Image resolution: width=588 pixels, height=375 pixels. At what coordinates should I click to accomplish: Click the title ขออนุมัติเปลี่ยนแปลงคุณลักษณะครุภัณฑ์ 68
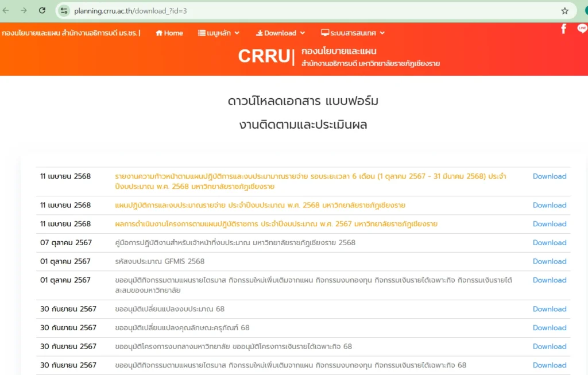pos(182,328)
